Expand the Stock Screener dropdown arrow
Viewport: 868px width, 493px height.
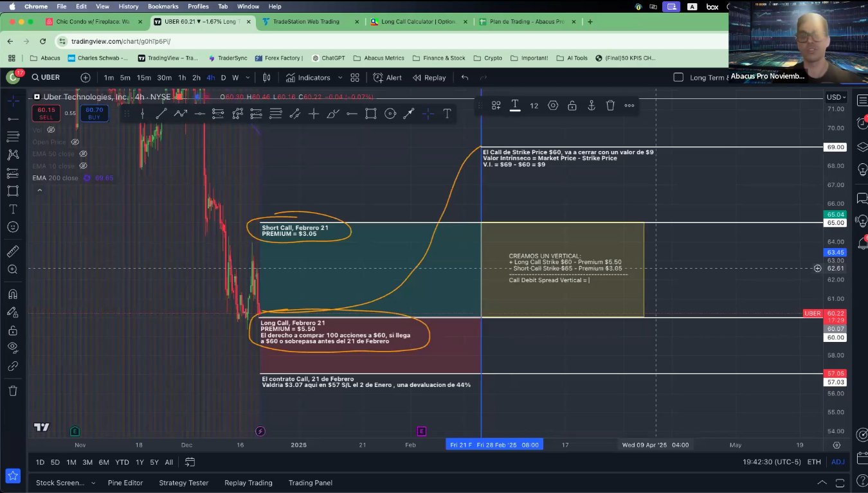point(93,483)
